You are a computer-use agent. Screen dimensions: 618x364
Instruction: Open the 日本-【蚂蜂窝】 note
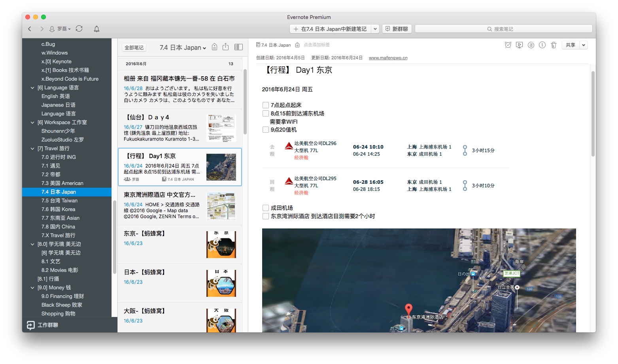pyautogui.click(x=180, y=283)
